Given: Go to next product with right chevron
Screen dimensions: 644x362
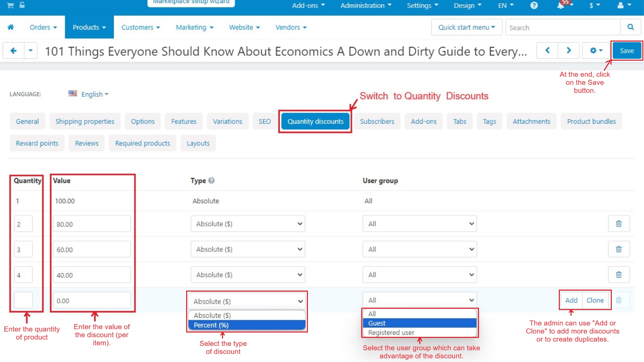Looking at the screenshot, I should click(x=569, y=51).
